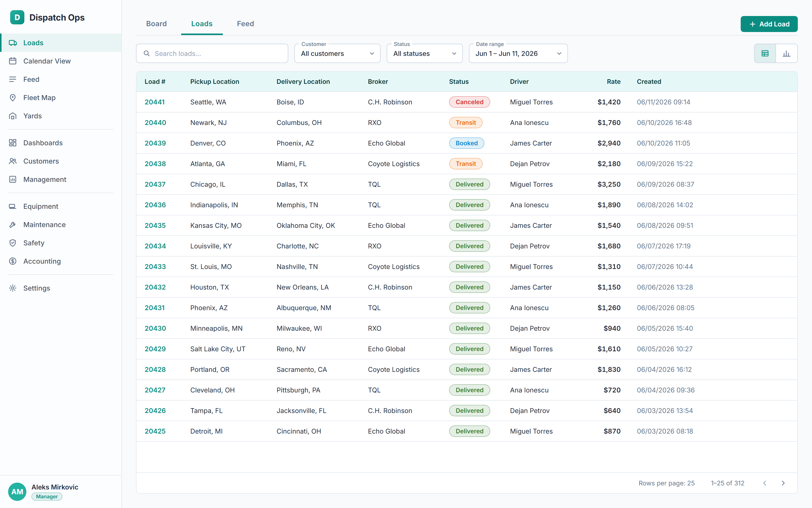The image size is (812, 508).
Task: Click the Booked status badge
Action: click(x=466, y=143)
